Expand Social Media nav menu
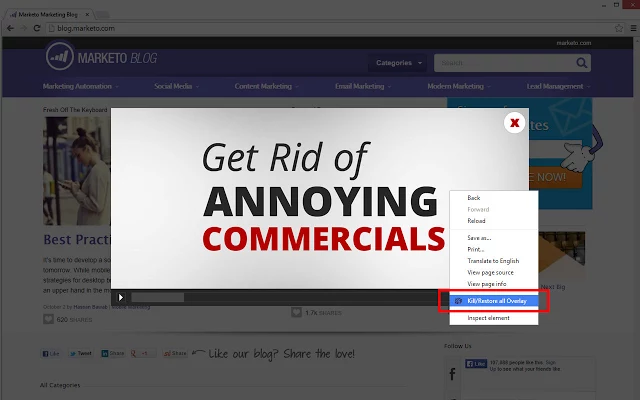 click(x=176, y=86)
